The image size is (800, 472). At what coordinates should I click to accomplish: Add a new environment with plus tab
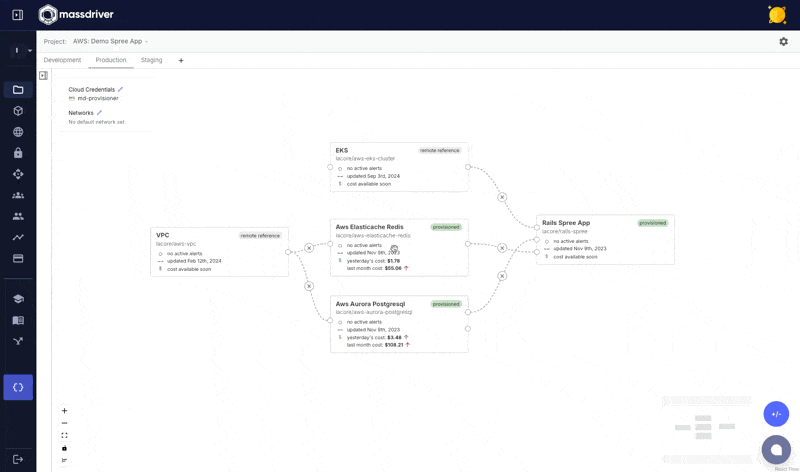(x=181, y=61)
